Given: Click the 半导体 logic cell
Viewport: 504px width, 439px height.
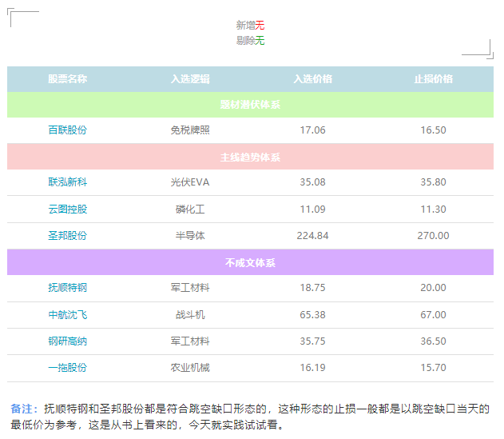Looking at the screenshot, I should [190, 236].
